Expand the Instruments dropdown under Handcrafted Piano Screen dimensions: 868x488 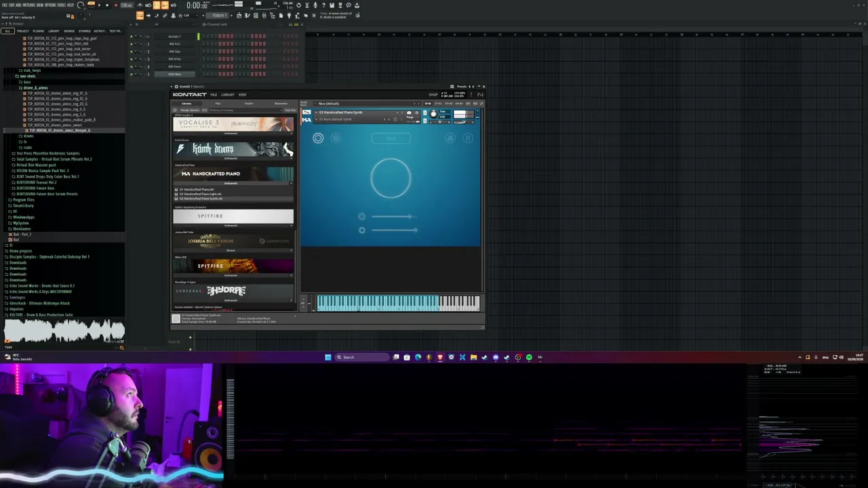pos(233,182)
